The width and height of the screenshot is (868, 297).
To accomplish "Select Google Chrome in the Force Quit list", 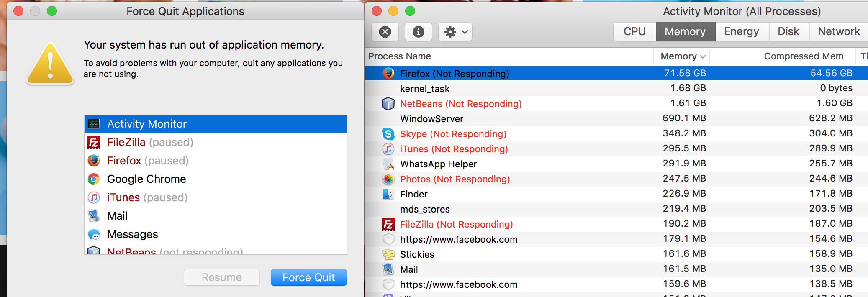I will [216, 179].
